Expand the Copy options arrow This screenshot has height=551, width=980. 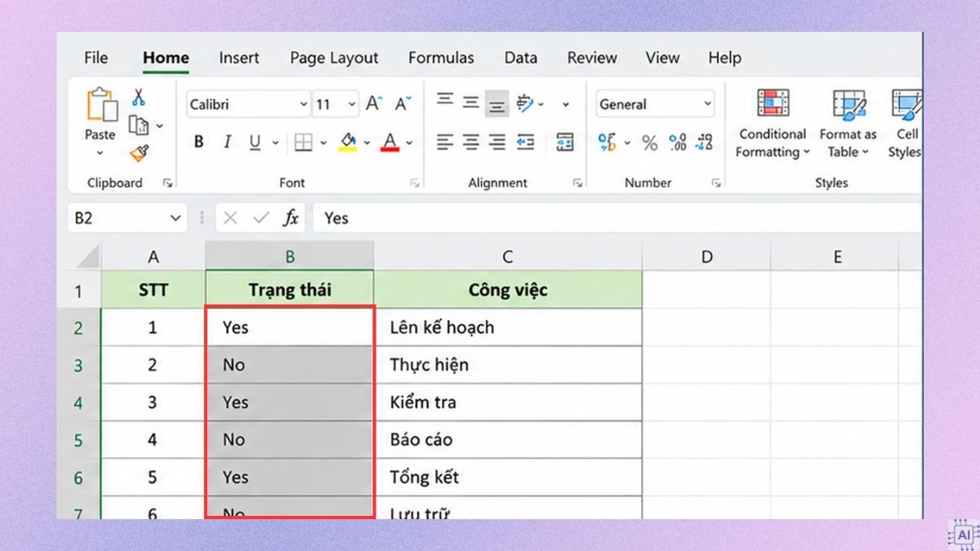click(x=159, y=126)
